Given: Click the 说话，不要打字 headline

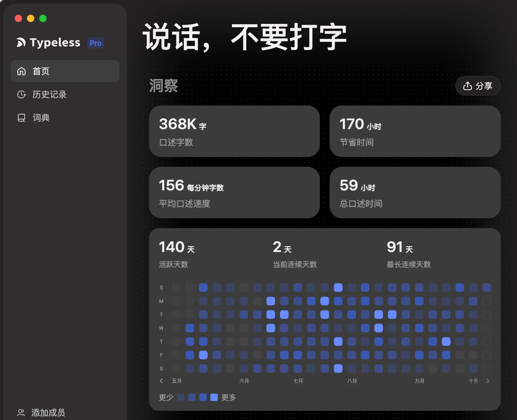Looking at the screenshot, I should 245,37.
